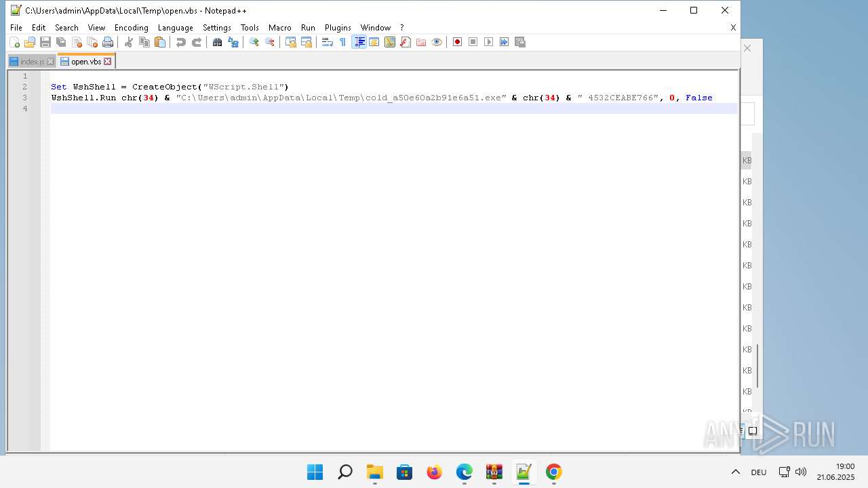Open the user defined language icon
This screenshot has height=488, width=868.
point(374,42)
